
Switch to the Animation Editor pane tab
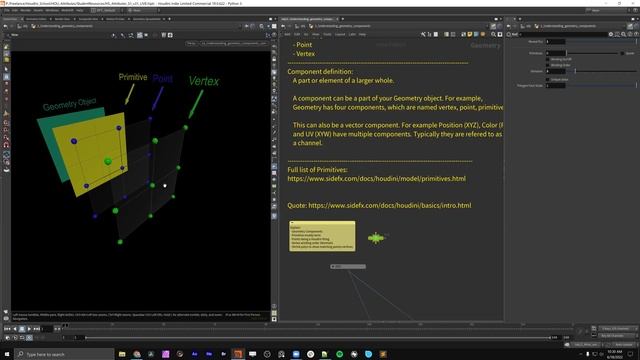pyautogui.click(x=36, y=19)
